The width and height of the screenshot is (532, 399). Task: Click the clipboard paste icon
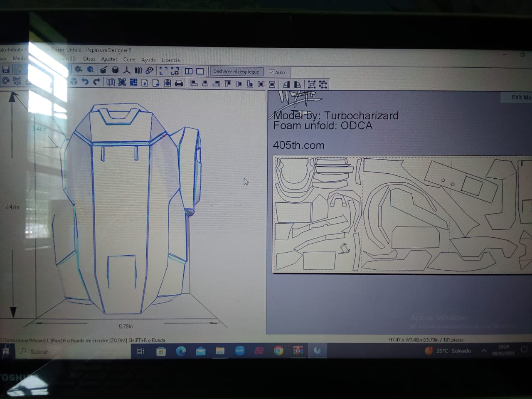[x=167, y=83]
